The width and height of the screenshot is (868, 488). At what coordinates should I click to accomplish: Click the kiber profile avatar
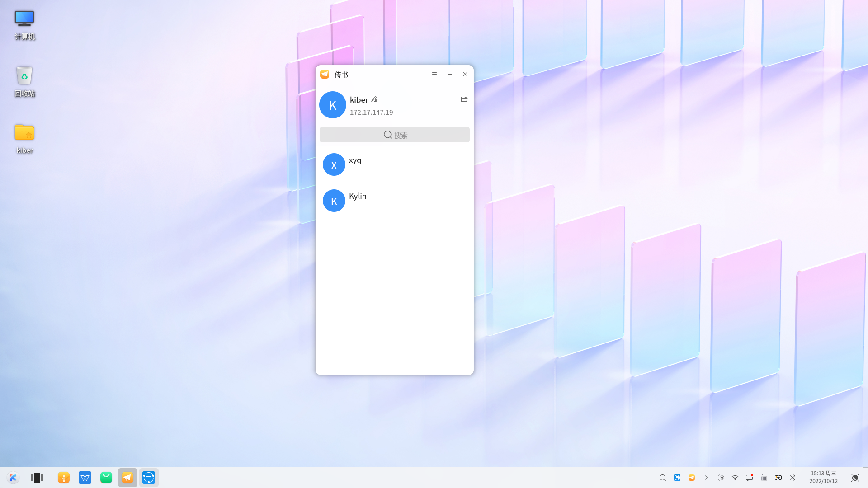333,105
